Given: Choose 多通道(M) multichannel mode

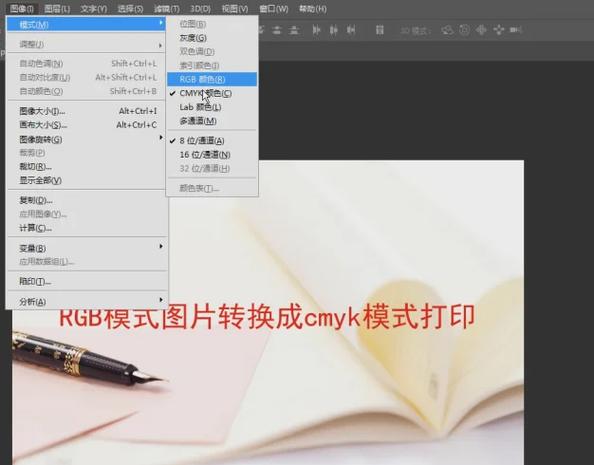Looking at the screenshot, I should point(212,121).
